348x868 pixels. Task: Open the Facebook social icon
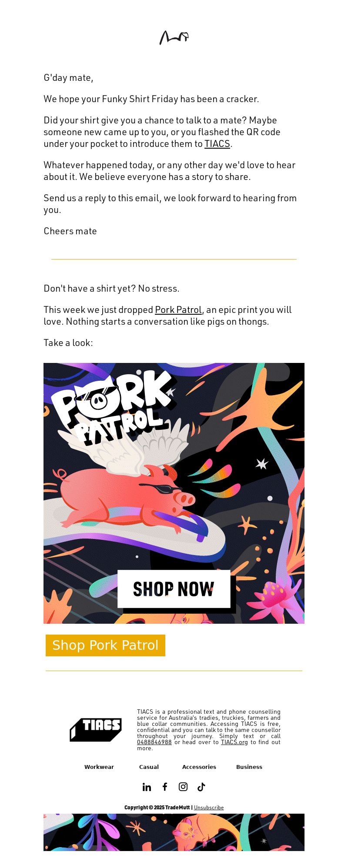point(165,787)
